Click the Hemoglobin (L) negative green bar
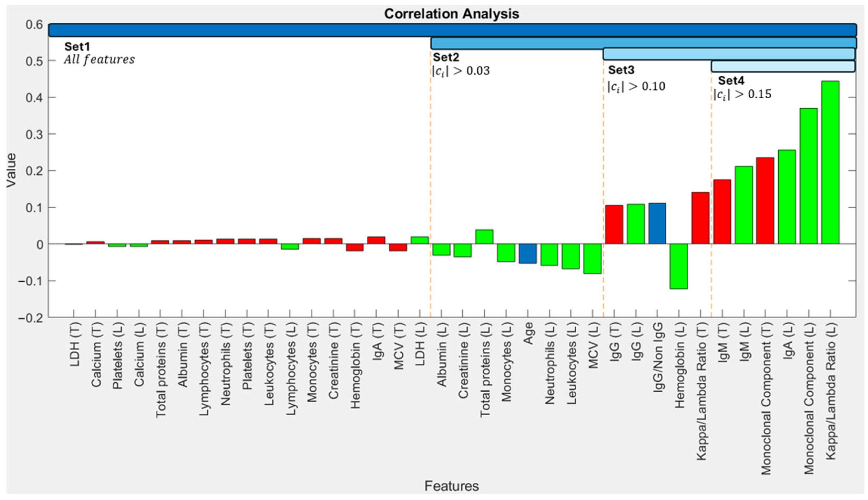 click(679, 266)
